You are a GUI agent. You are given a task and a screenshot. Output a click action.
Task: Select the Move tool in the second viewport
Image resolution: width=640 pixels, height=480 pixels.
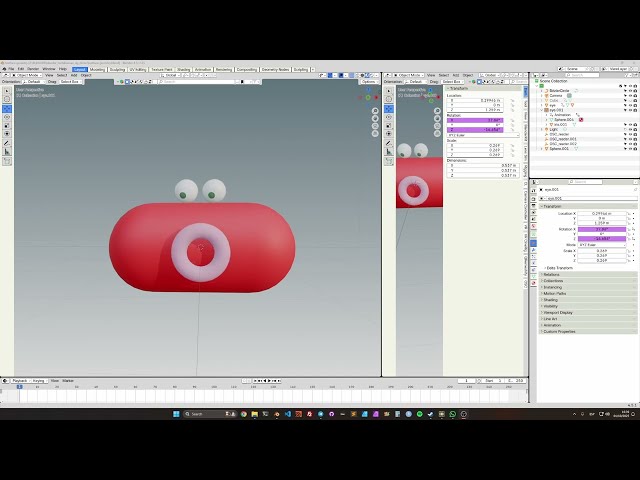pos(389,109)
